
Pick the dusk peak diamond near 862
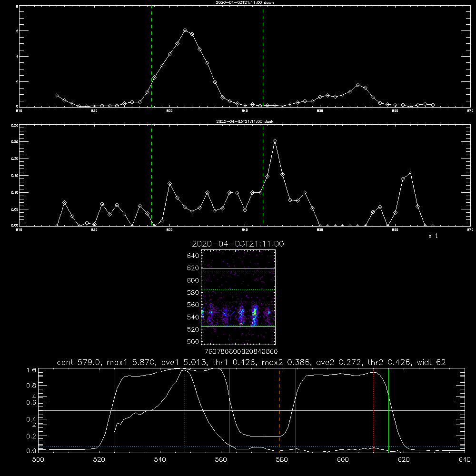[x=411, y=173]
